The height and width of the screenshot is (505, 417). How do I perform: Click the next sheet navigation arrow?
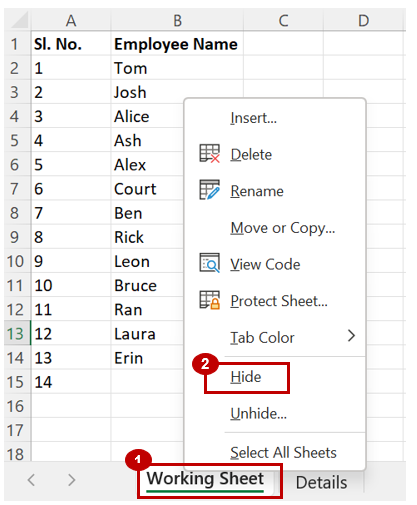coord(71,480)
